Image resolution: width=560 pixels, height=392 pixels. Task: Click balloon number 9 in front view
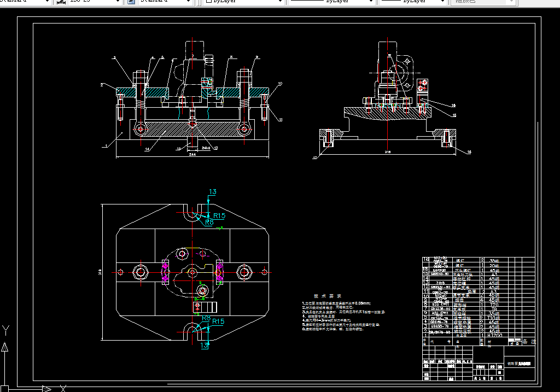pos(256,57)
